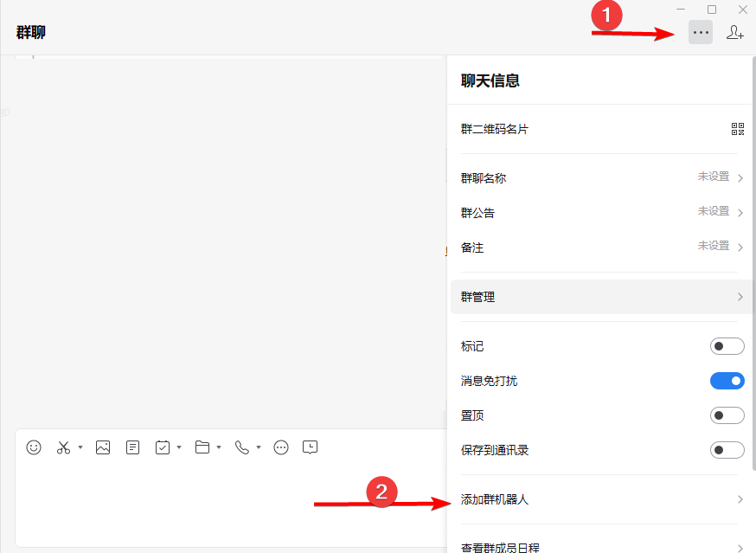Click the calendar schedule icon
The width and height of the screenshot is (756, 553).
(x=163, y=447)
